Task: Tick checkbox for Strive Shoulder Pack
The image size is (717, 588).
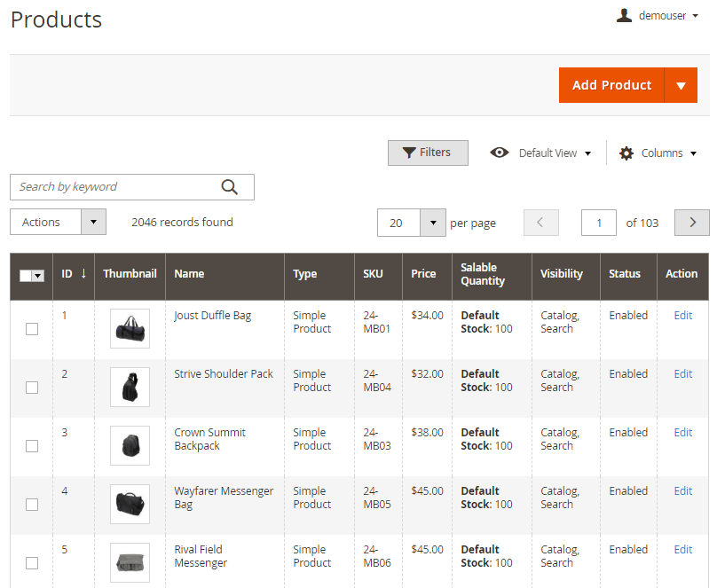Action: (x=32, y=388)
